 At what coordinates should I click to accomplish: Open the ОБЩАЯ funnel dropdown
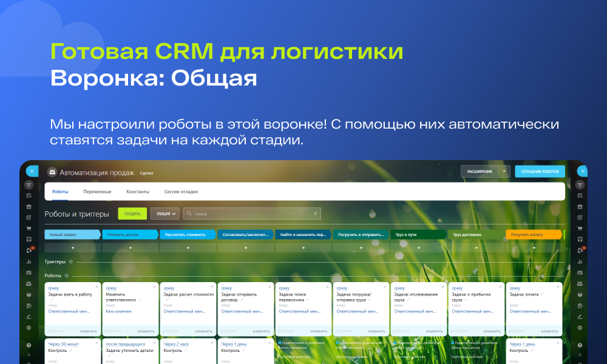tap(165, 214)
